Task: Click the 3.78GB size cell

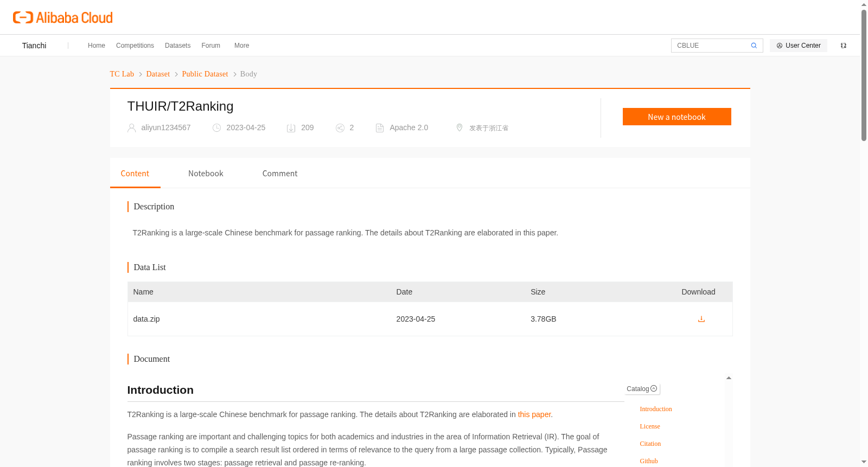Action: coord(544,319)
